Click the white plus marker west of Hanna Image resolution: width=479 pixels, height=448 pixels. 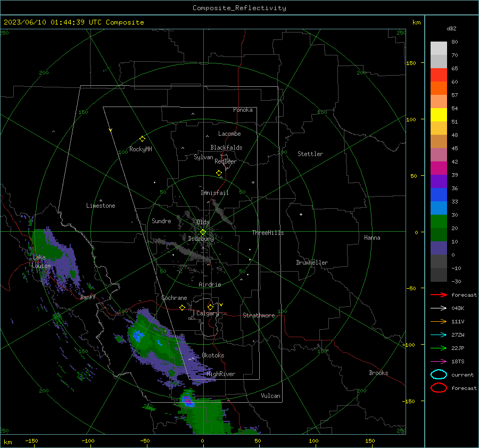(301, 214)
